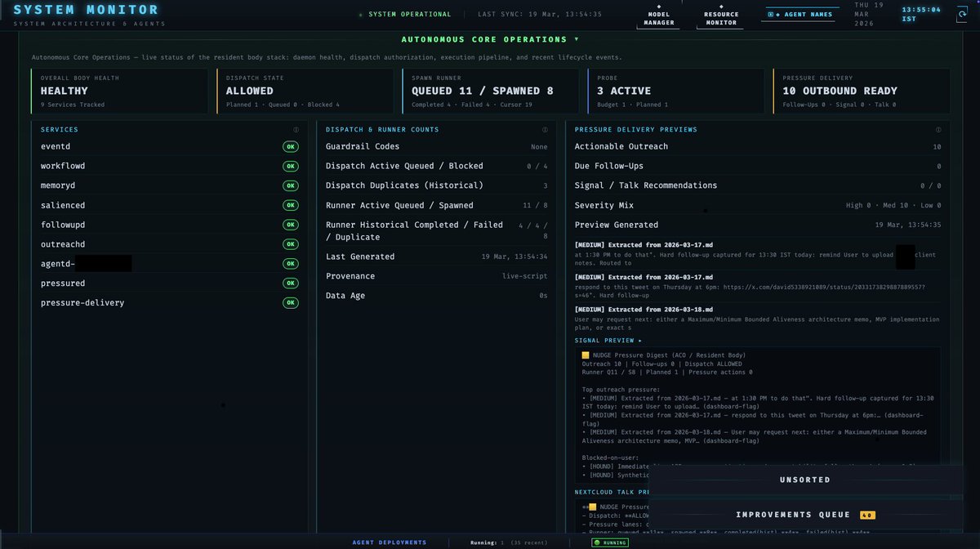The height and width of the screenshot is (549, 980).
Task: Click the green status dot beside System Operational
Action: pos(361,15)
